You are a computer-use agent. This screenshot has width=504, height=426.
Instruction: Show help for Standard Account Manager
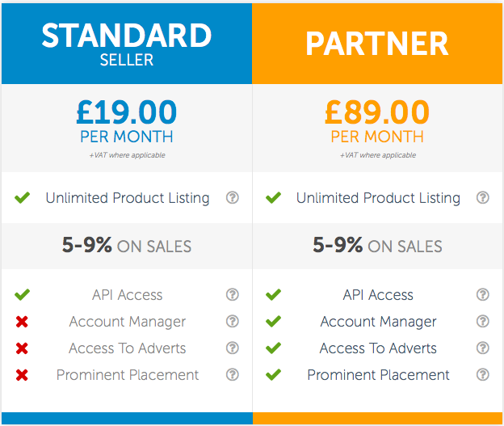232,321
